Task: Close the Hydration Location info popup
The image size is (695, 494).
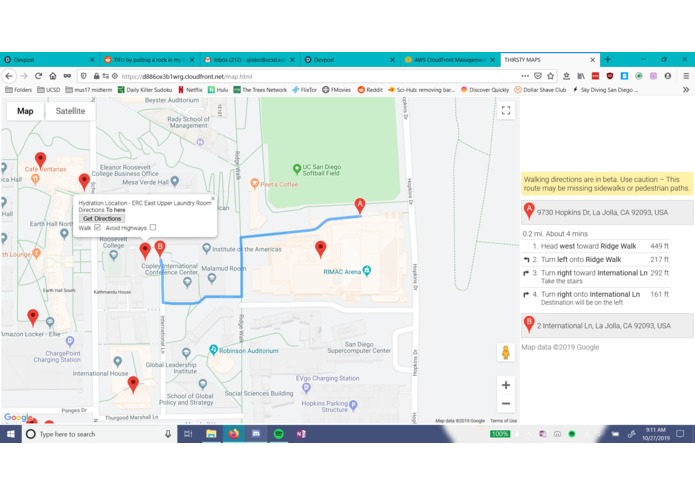Action: [x=213, y=198]
